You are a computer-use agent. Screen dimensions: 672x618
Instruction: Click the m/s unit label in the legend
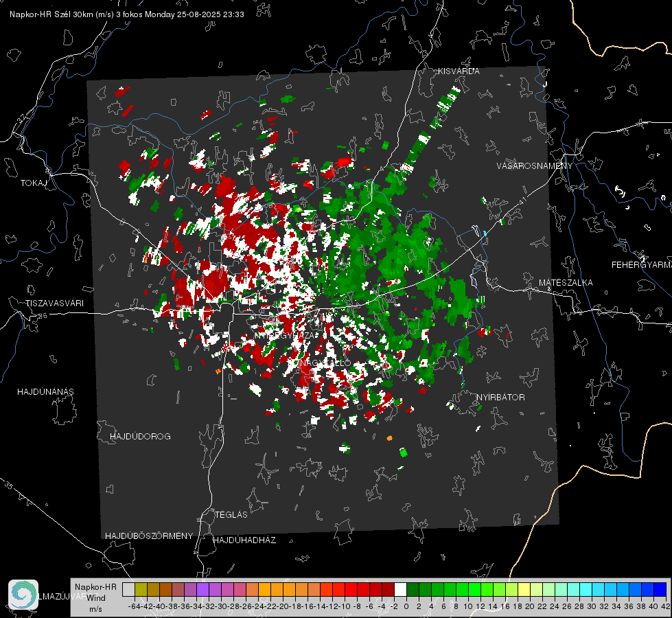[x=95, y=609]
